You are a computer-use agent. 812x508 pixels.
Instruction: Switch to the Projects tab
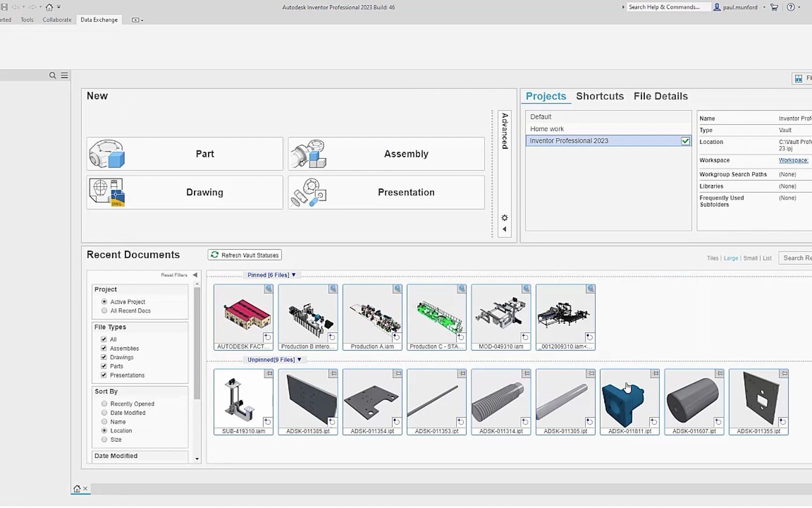pyautogui.click(x=546, y=96)
